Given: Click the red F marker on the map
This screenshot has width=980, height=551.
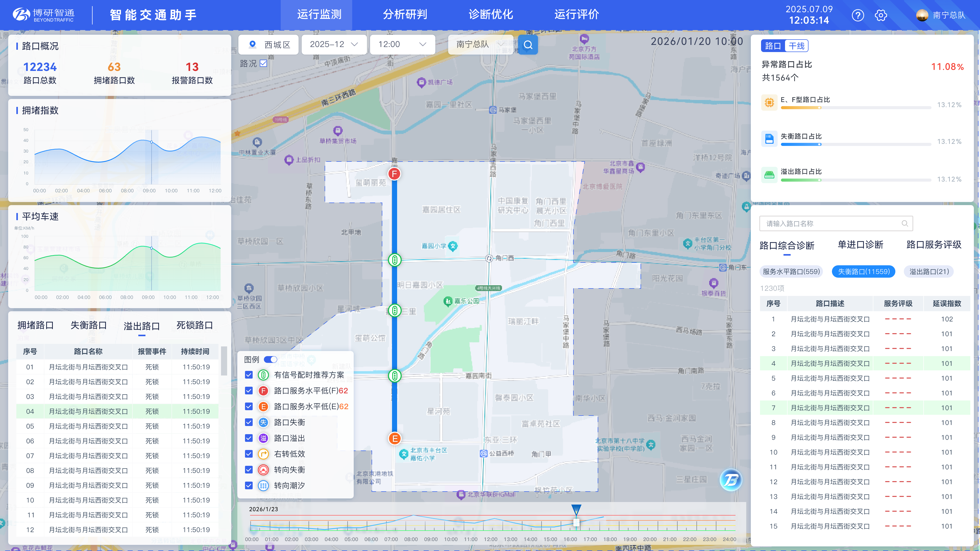Looking at the screenshot, I should 395,174.
